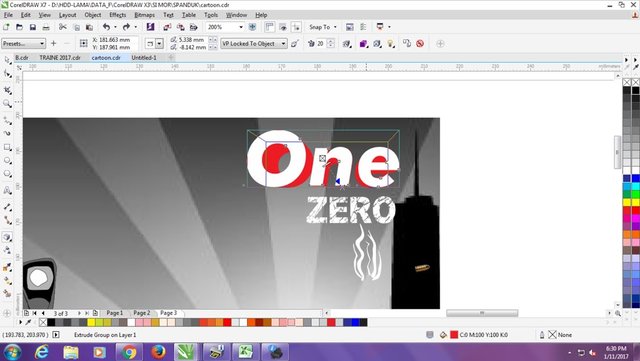Click the clear extrusion red icon

tap(420, 43)
